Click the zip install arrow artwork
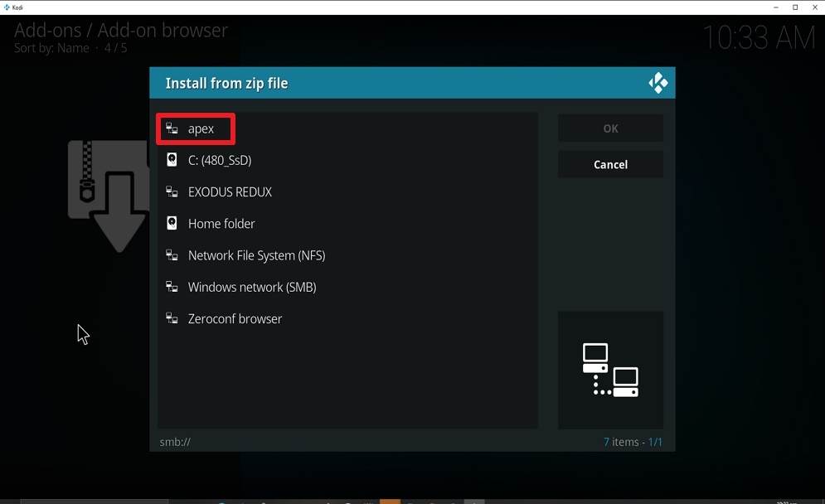Screen dimensions: 825x504 click(x=109, y=196)
